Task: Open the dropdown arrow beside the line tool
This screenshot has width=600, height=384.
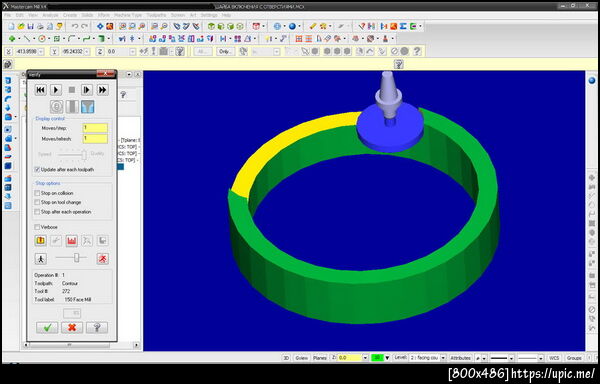Action: (34, 39)
